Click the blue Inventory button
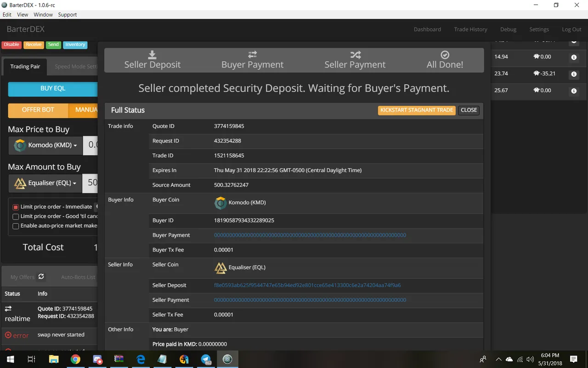Image resolution: width=588 pixels, height=368 pixels. coord(75,45)
